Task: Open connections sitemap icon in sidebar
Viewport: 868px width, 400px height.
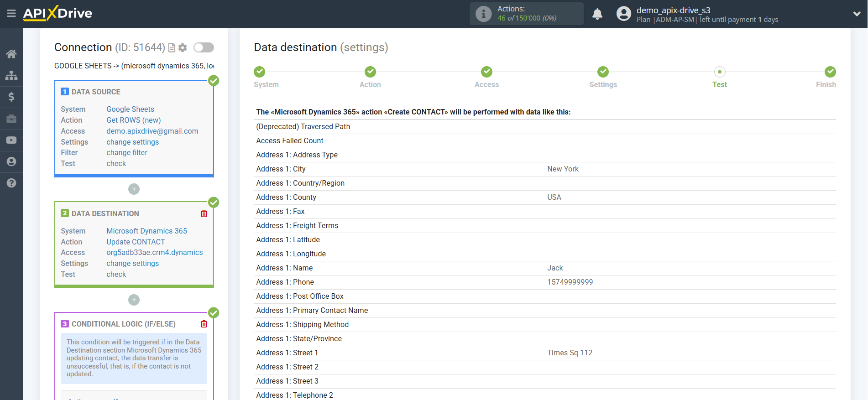Action: pos(11,75)
